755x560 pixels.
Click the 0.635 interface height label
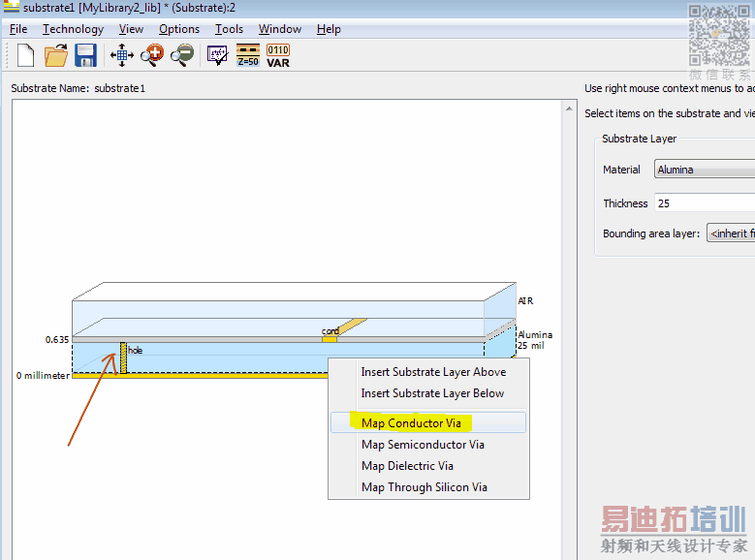(x=57, y=339)
